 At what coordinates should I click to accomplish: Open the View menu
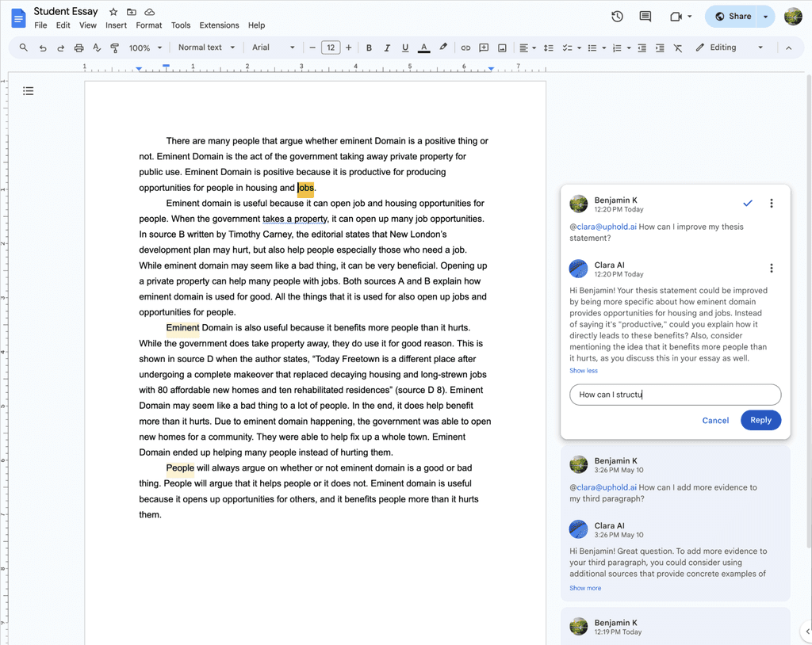coord(87,25)
